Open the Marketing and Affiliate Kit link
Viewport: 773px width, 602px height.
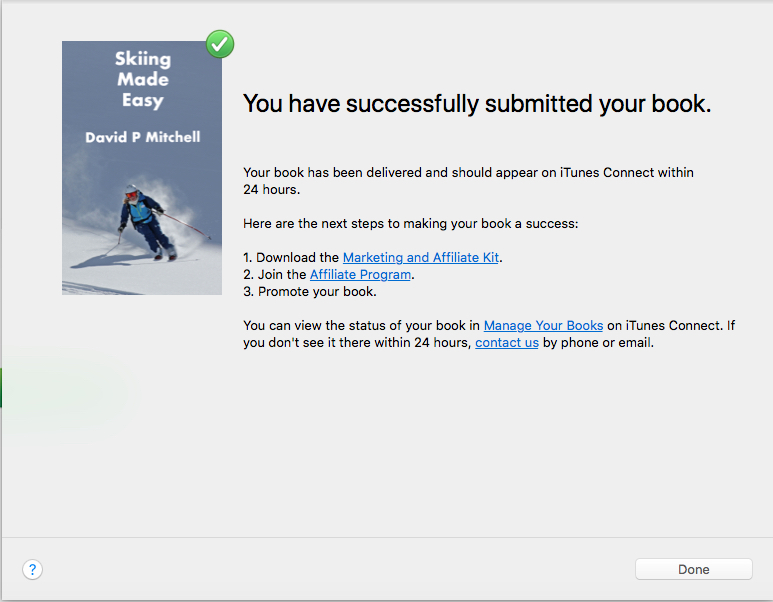pos(421,257)
